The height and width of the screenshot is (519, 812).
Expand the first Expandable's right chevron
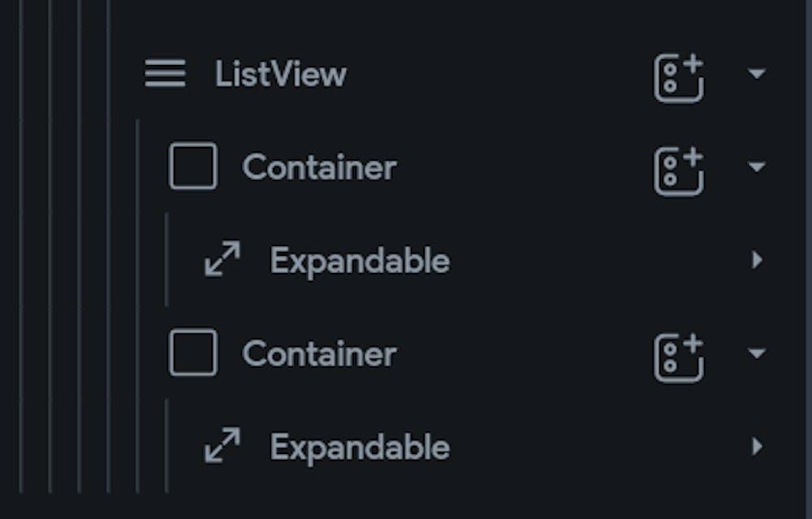click(x=757, y=260)
